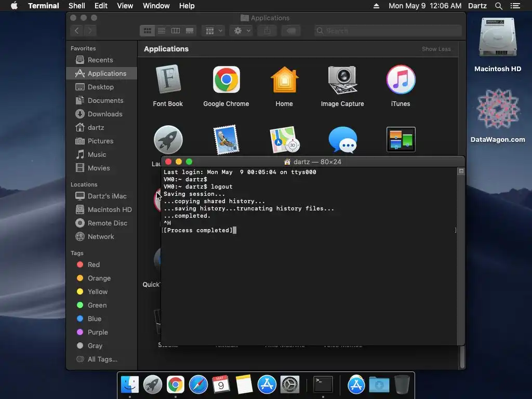The image size is (532, 399).
Task: Select the Messages app icon
Action: click(x=343, y=140)
